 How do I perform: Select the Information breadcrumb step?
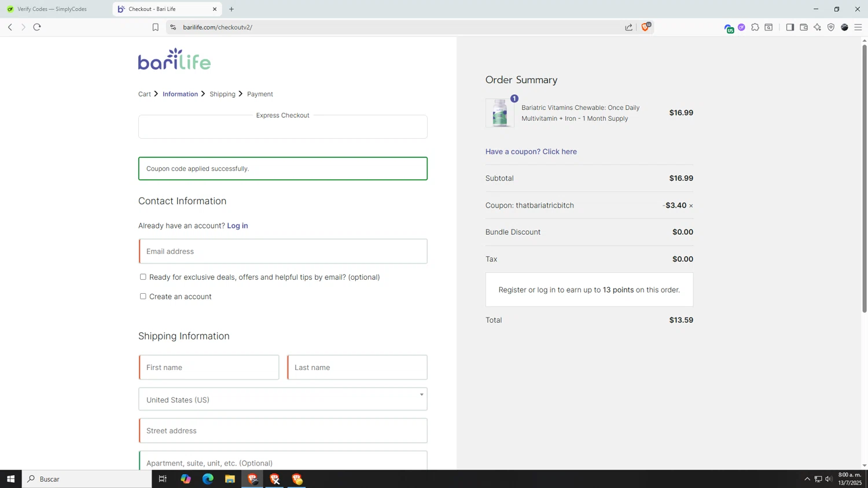[180, 94]
